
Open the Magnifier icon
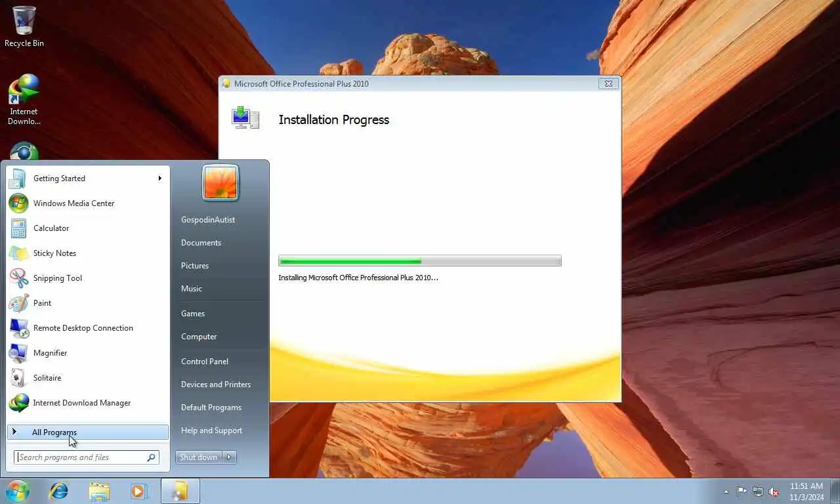point(18,353)
